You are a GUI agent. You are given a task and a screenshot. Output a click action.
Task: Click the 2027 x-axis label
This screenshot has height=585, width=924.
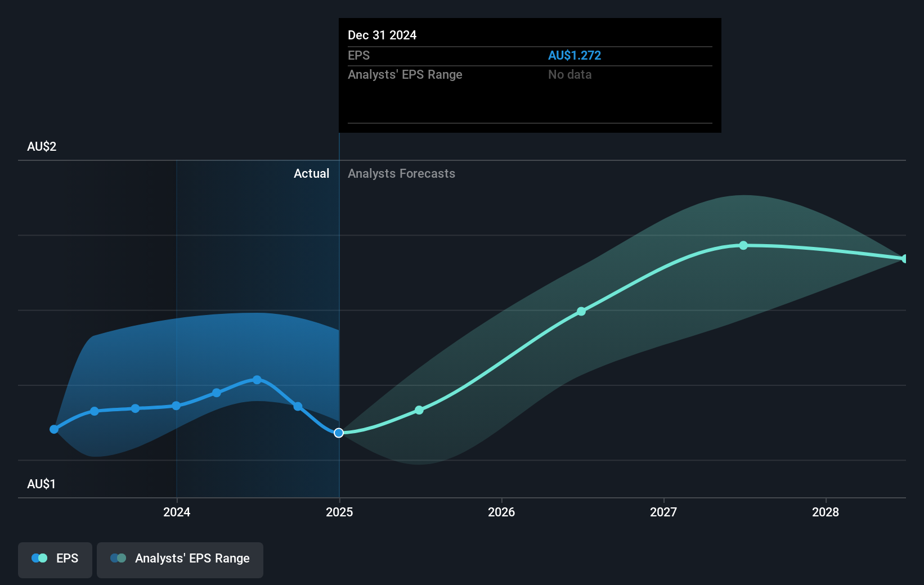tap(663, 512)
